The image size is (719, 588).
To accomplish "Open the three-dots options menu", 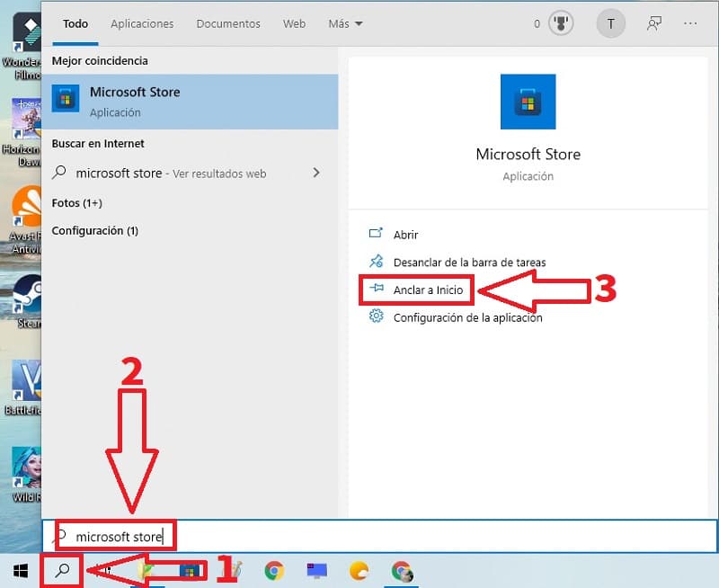I will tap(690, 23).
